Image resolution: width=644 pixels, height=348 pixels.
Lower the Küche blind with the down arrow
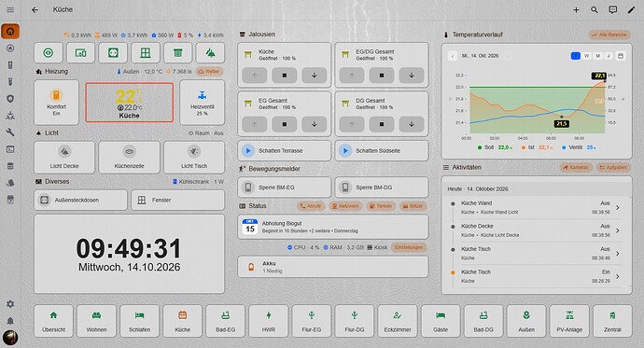coord(315,76)
